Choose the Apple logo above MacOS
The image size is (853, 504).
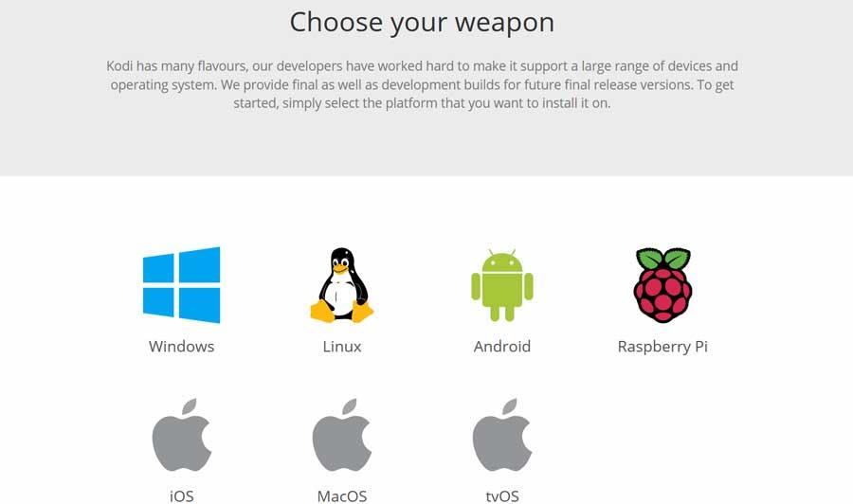click(x=341, y=435)
